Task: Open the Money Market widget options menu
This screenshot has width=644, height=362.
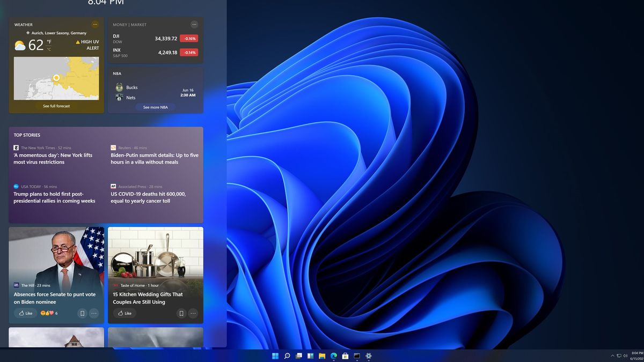Action: pyautogui.click(x=194, y=24)
